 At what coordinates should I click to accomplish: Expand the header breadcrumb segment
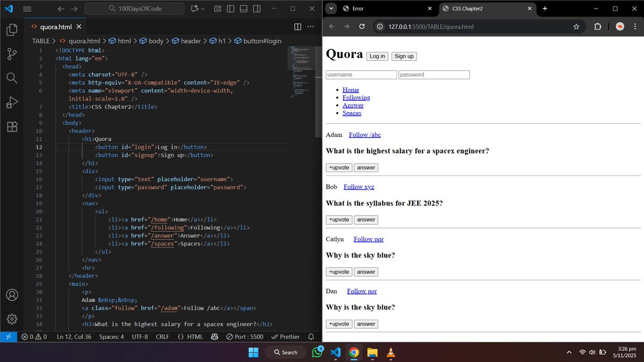click(186, 41)
